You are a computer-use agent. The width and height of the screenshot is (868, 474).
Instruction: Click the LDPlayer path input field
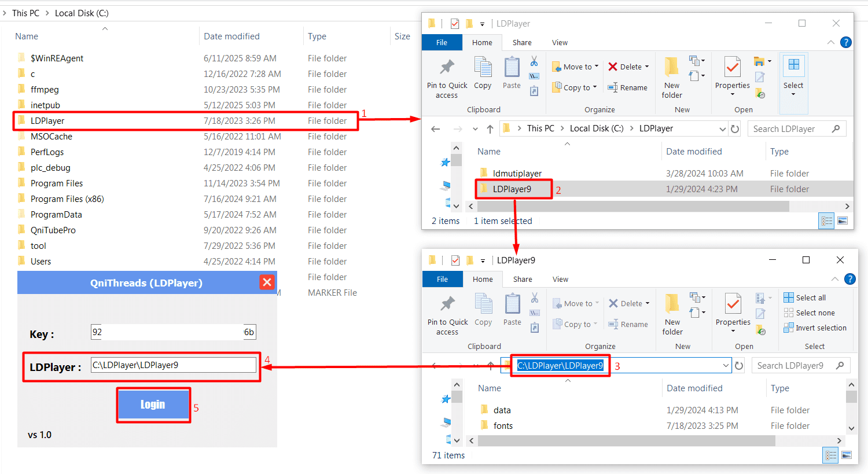pyautogui.click(x=173, y=365)
